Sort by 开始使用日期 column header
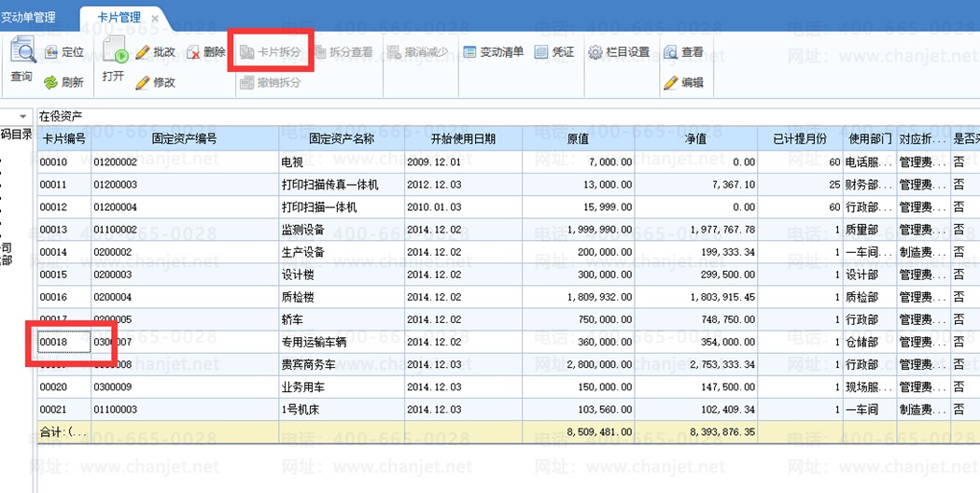This screenshot has width=980, height=493. tap(463, 139)
